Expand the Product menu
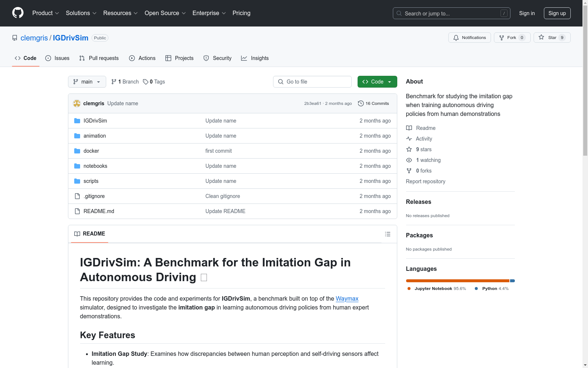The image size is (588, 368). click(x=46, y=13)
